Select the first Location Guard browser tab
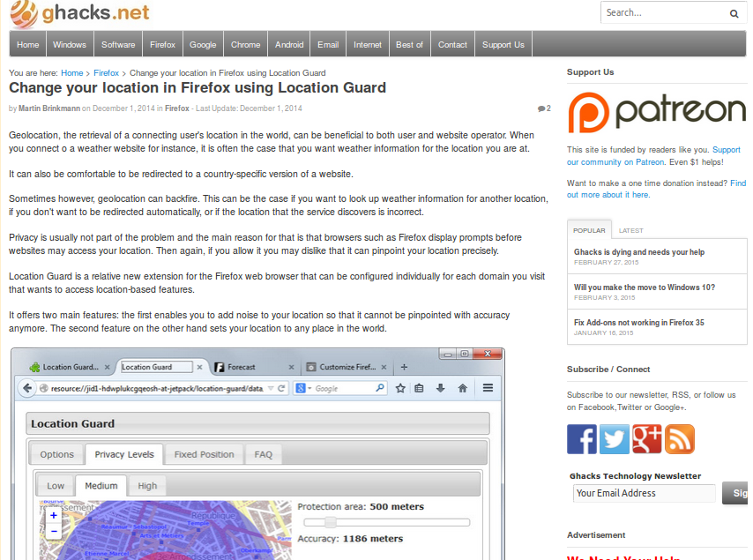This screenshot has height=560, width=753. pos(70,367)
